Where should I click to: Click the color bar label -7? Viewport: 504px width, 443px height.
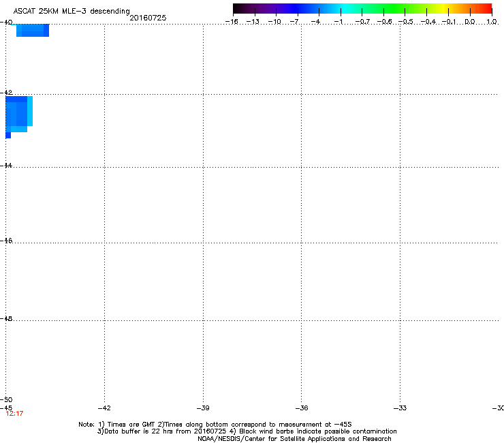pyautogui.click(x=295, y=22)
